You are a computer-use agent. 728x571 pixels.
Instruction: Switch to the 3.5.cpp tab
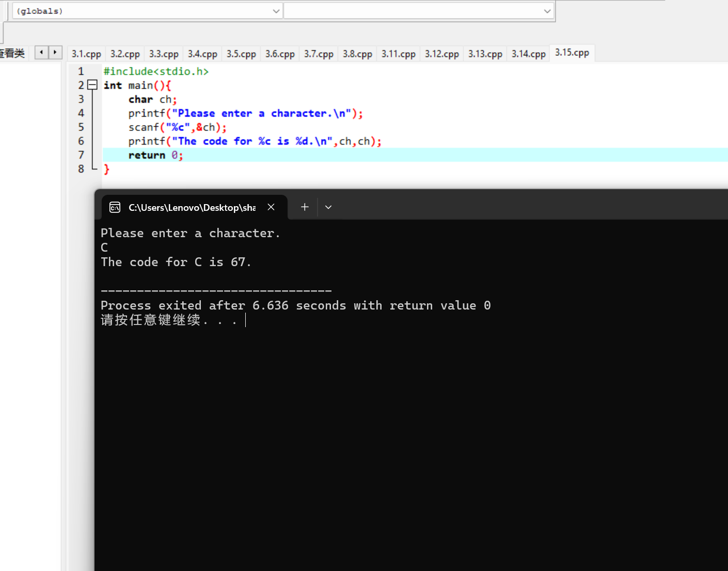(x=241, y=54)
